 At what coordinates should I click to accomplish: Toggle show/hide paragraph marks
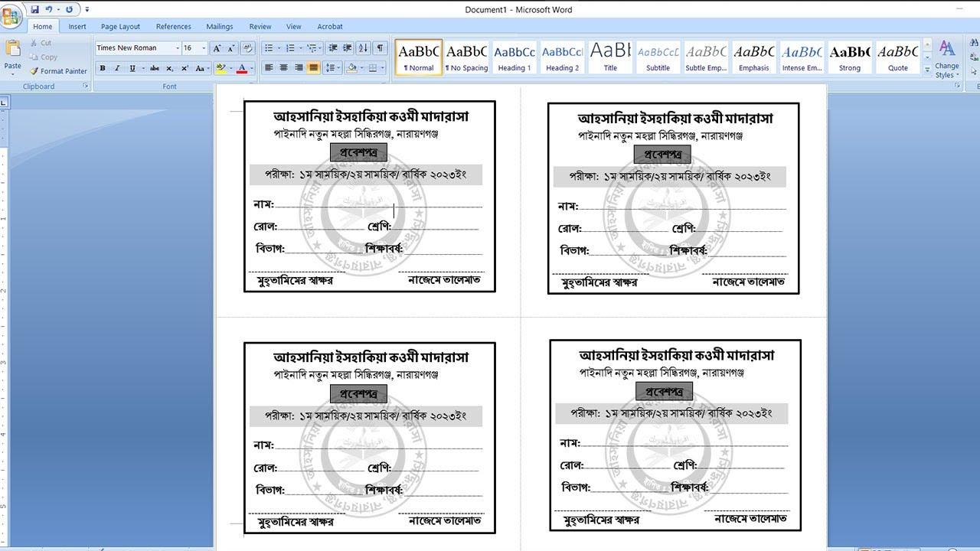pos(381,48)
